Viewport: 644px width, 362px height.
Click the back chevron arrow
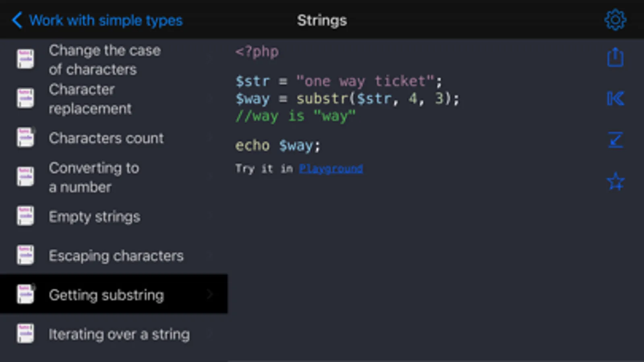17,20
